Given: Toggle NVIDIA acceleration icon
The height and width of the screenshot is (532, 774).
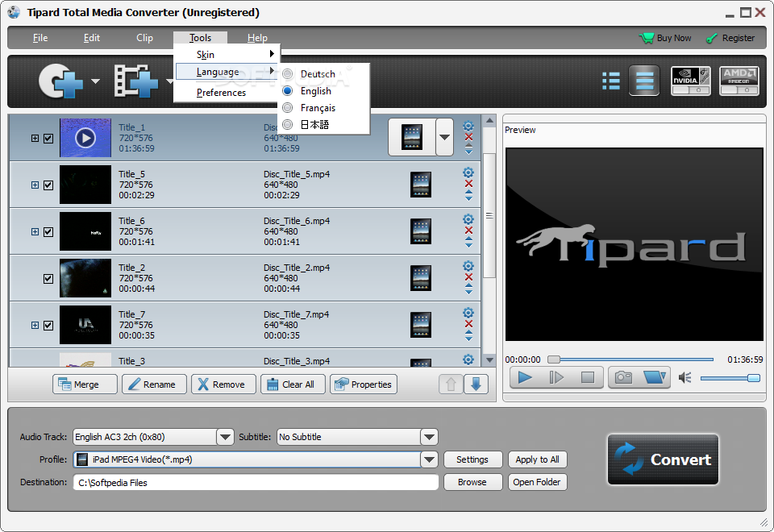Looking at the screenshot, I should [691, 81].
